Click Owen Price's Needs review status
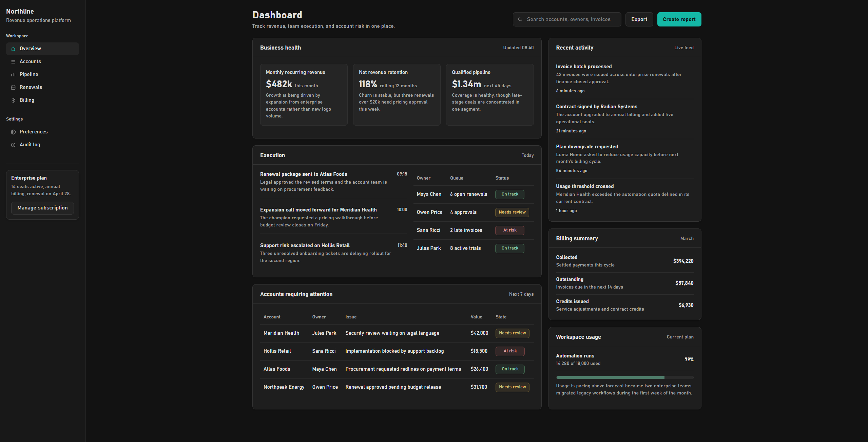 pos(512,212)
